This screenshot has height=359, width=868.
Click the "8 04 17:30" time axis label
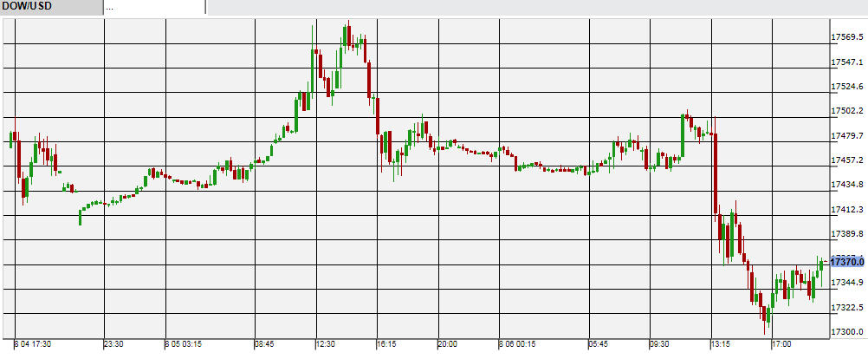tap(33, 344)
